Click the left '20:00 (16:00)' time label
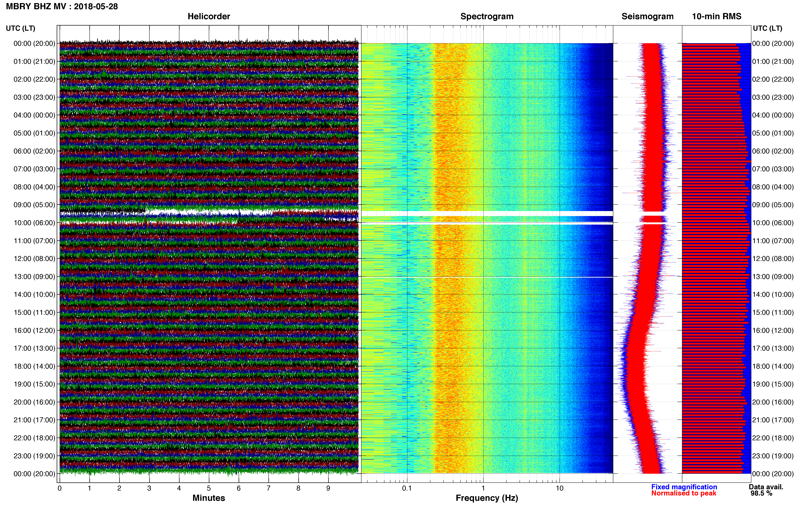Viewport: 812px width, 508px height. [x=34, y=402]
